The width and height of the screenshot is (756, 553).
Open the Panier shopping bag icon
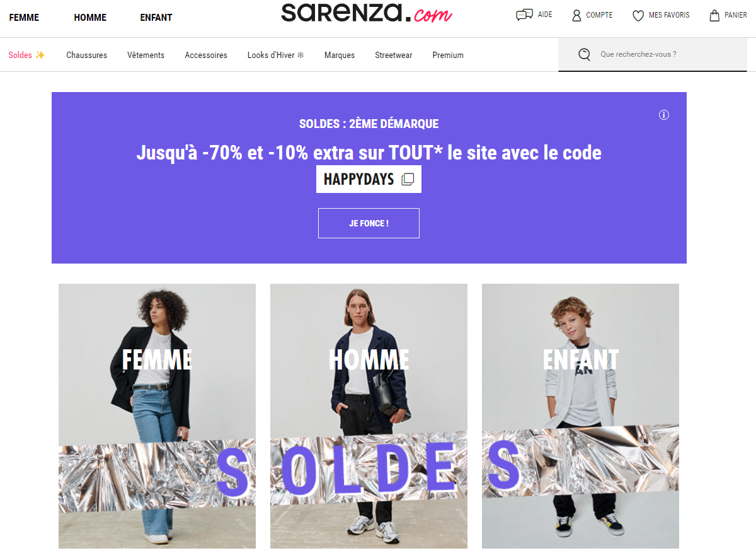point(714,15)
